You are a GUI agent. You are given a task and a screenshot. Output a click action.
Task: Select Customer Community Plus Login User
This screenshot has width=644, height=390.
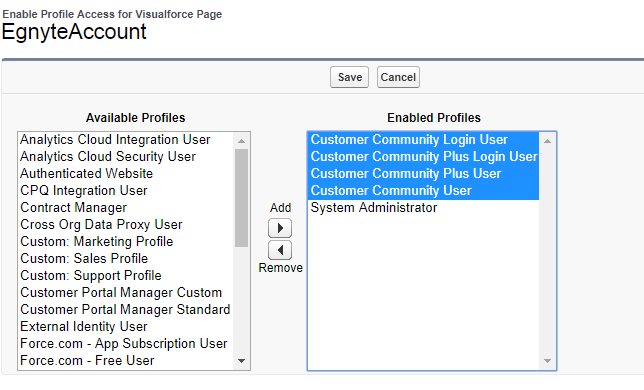[x=423, y=157]
